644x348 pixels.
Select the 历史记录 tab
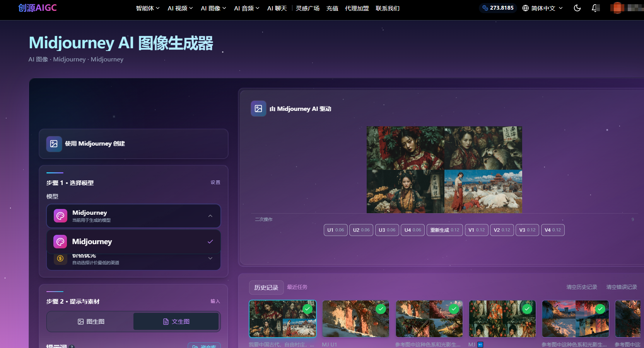click(266, 287)
